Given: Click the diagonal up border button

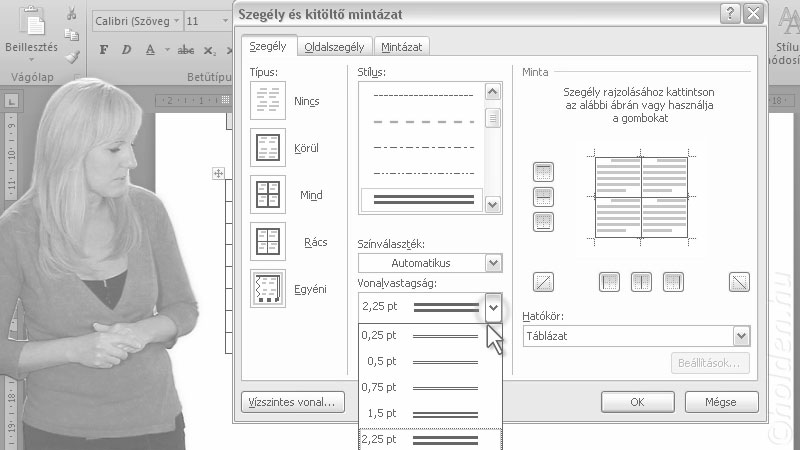Looking at the screenshot, I should (x=544, y=282).
